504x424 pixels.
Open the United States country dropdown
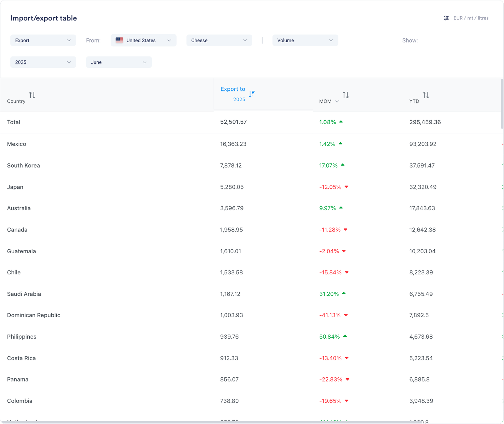(x=144, y=40)
